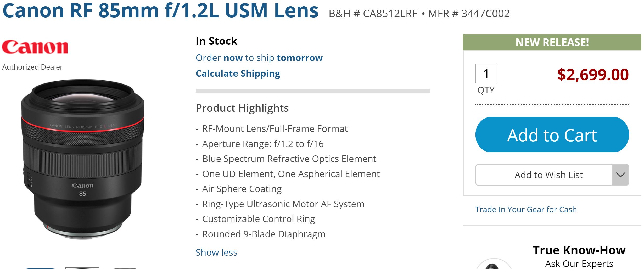Follow Trade In Your Gear for Cash

[526, 209]
